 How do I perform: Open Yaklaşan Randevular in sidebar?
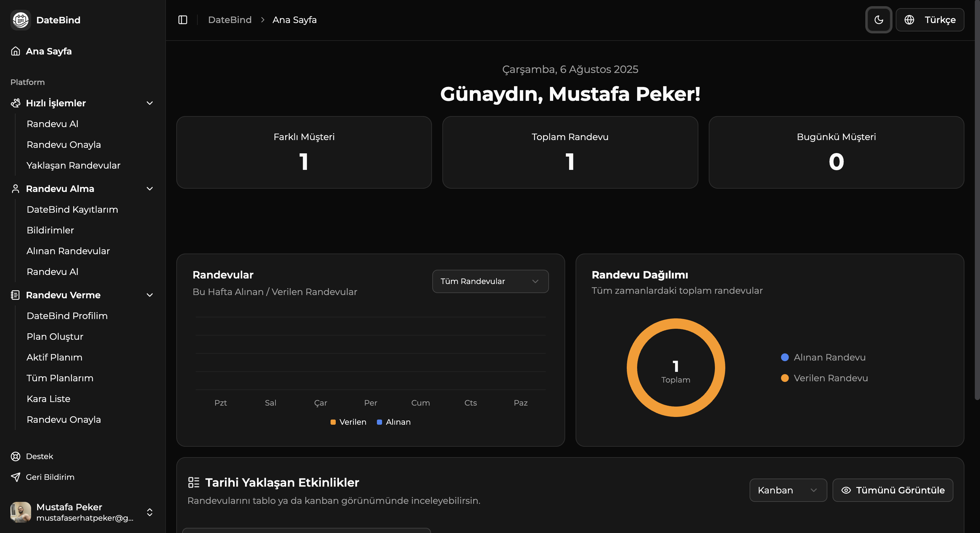(74, 165)
